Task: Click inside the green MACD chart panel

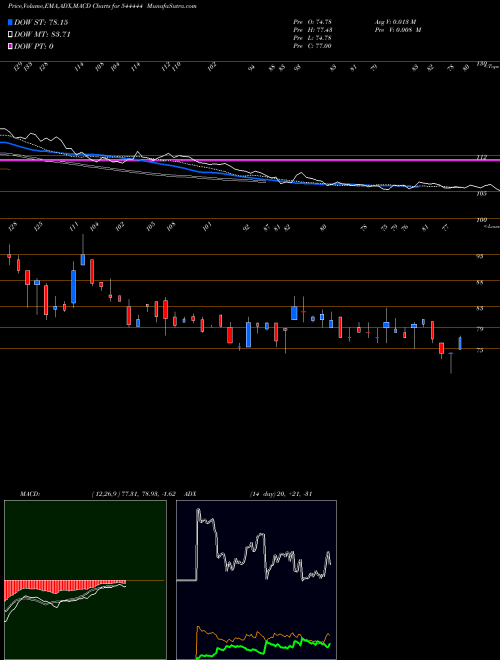Action: [x=85, y=580]
